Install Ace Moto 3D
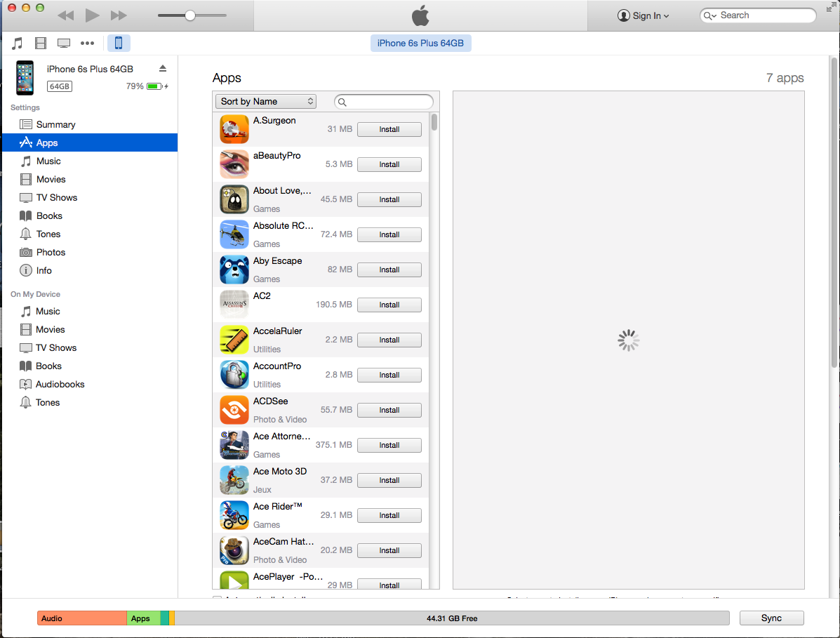840x638 pixels. click(389, 481)
